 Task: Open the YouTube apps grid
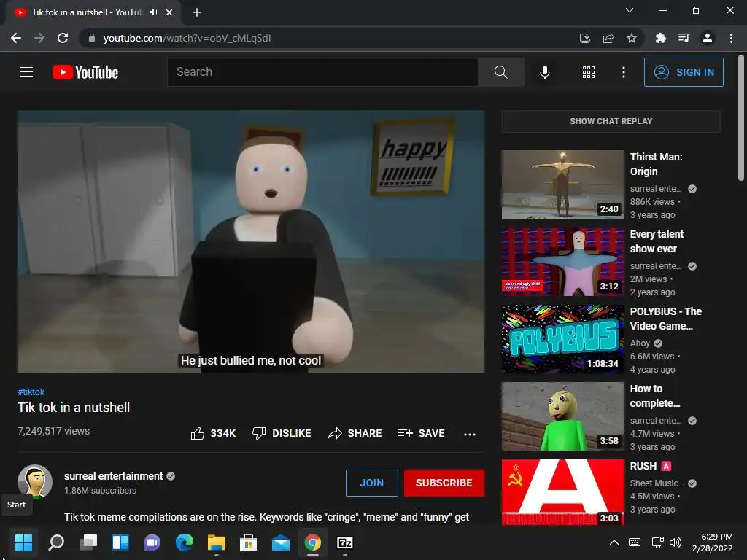click(589, 72)
